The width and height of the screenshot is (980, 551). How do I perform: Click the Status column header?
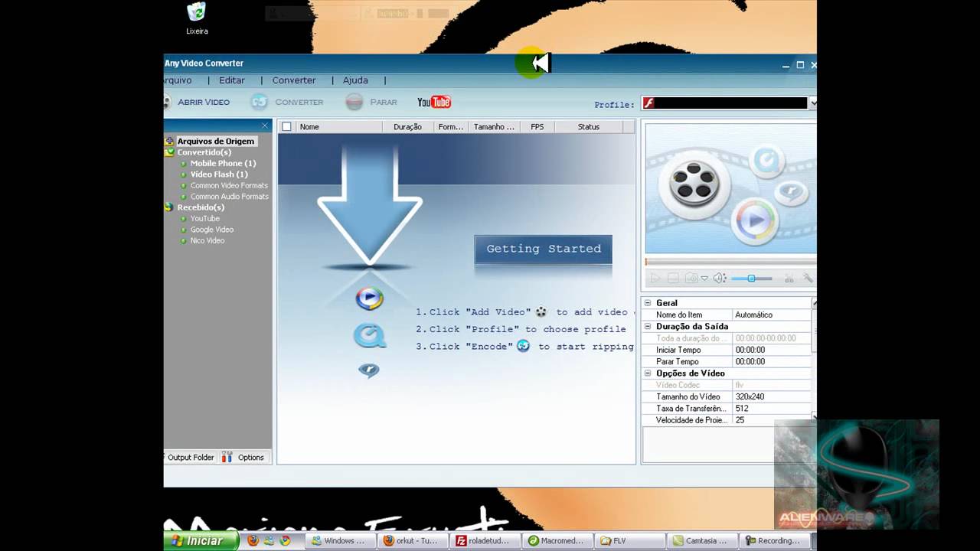pyautogui.click(x=589, y=127)
